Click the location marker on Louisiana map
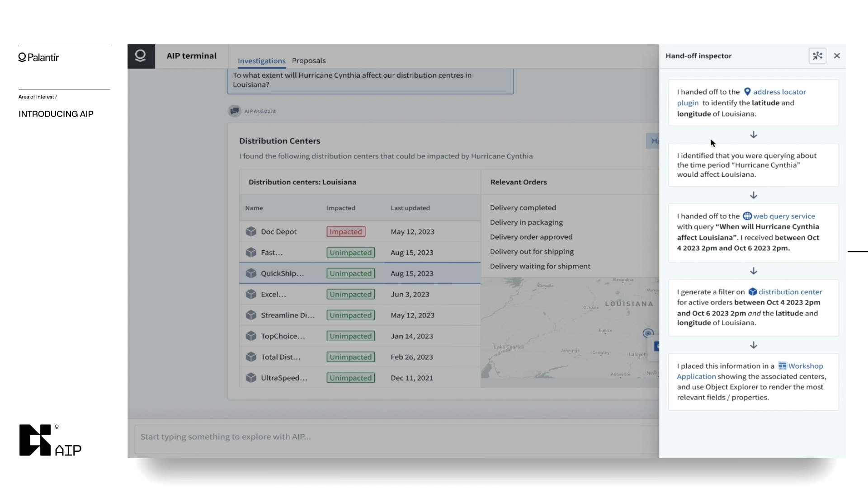Screen dimensions: 868x488 pos(648,333)
